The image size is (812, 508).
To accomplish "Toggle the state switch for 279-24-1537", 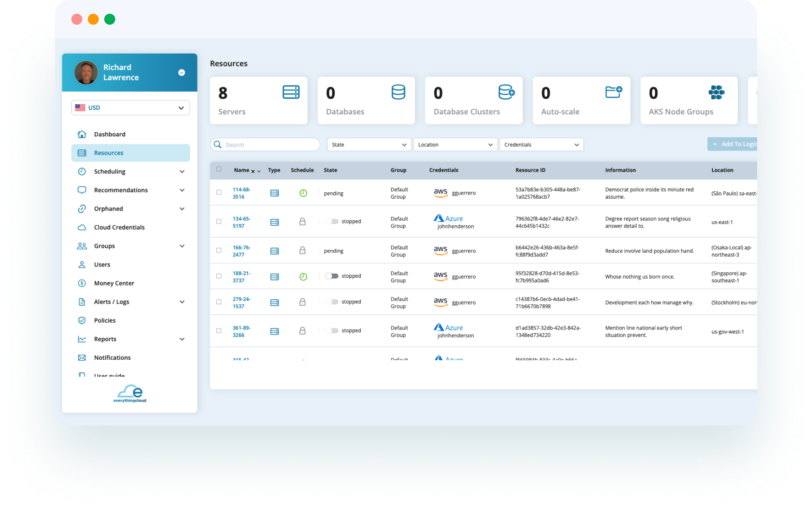I will [332, 302].
